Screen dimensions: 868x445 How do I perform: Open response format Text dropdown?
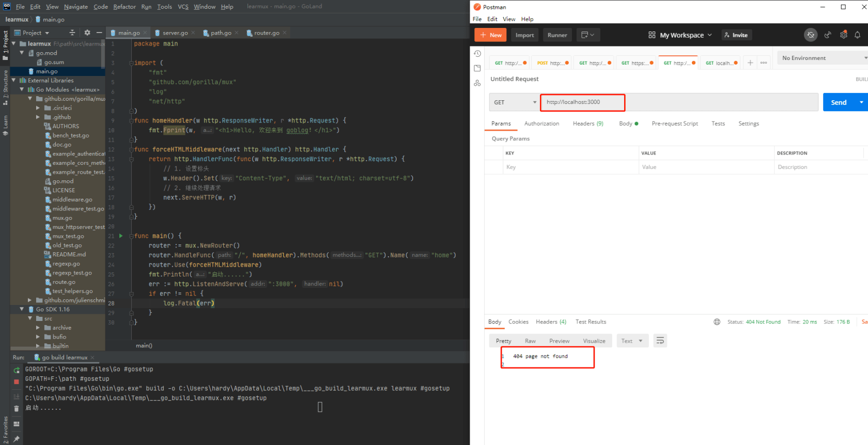[632, 341]
